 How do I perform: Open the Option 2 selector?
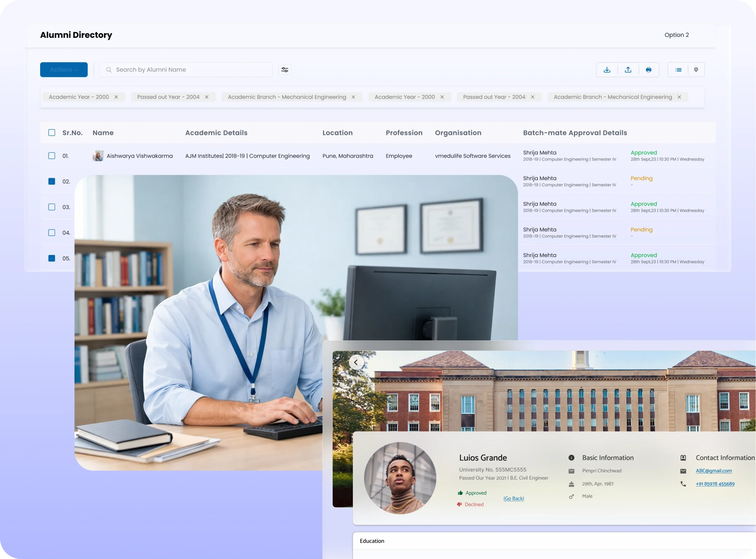(x=676, y=35)
